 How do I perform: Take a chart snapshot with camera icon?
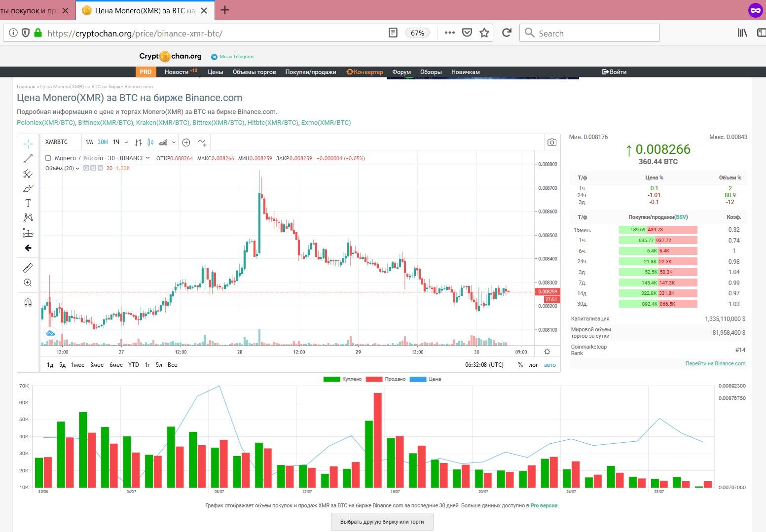click(552, 142)
